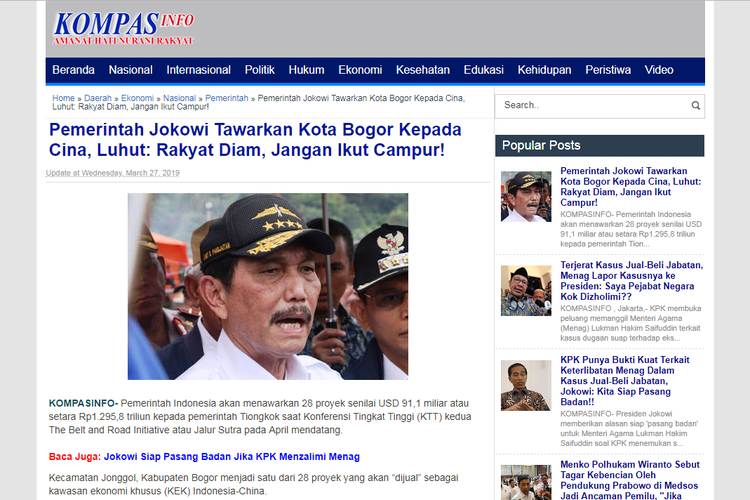
Task: Click the Daerah breadcrumb link
Action: click(98, 98)
